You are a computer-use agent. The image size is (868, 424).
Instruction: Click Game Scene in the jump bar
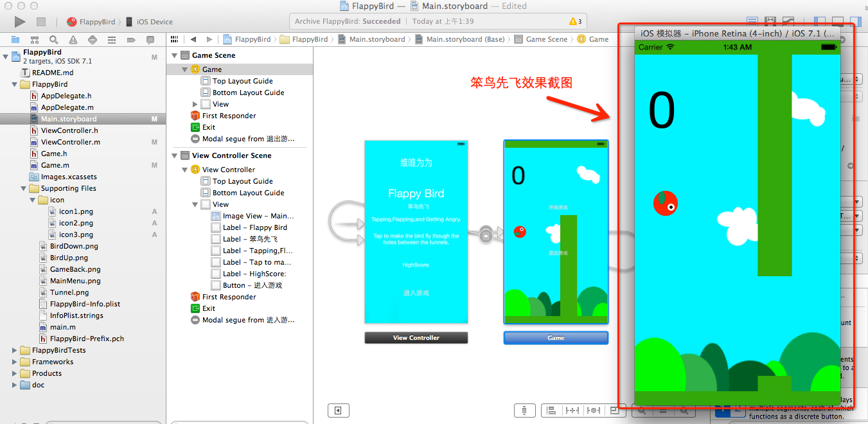click(x=541, y=39)
